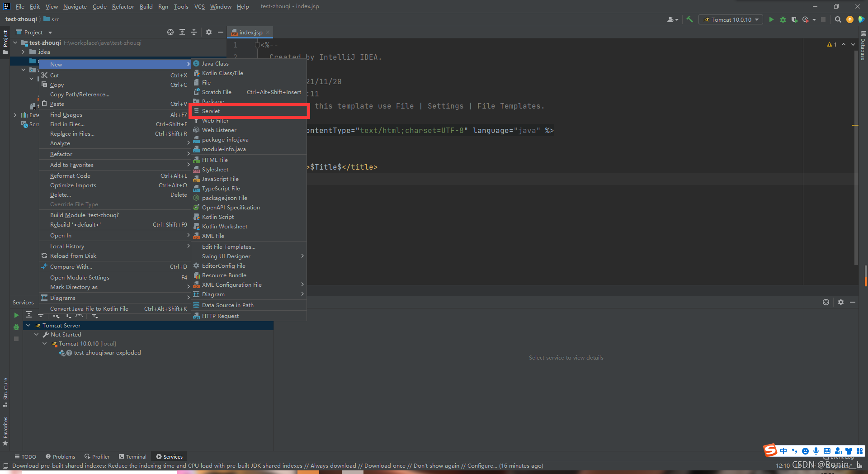Open the Structure side panel
Viewport: 868px width, 474px height.
(x=5, y=392)
